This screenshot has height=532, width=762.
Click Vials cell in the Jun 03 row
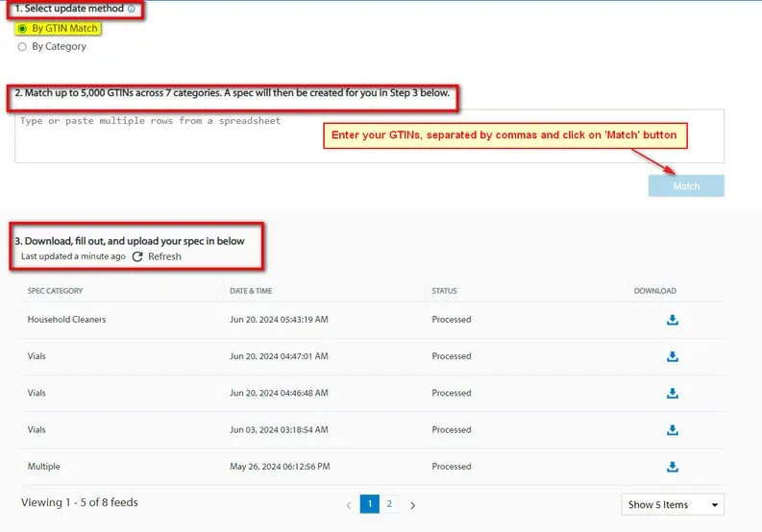[x=37, y=430]
